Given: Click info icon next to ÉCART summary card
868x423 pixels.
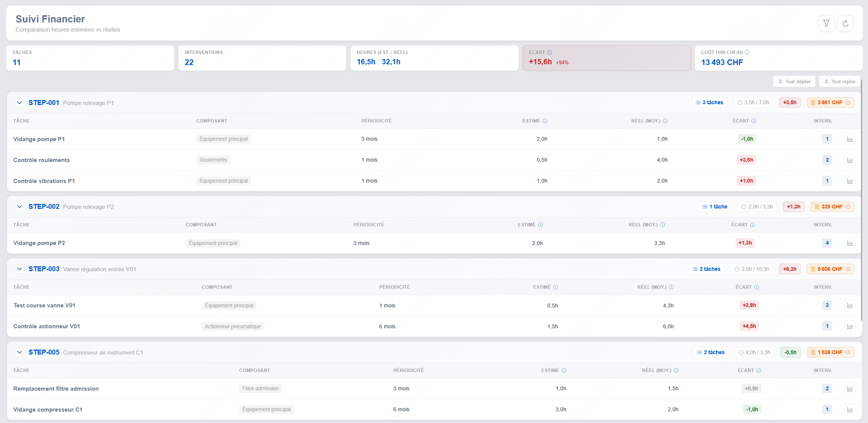Looking at the screenshot, I should pyautogui.click(x=549, y=52).
